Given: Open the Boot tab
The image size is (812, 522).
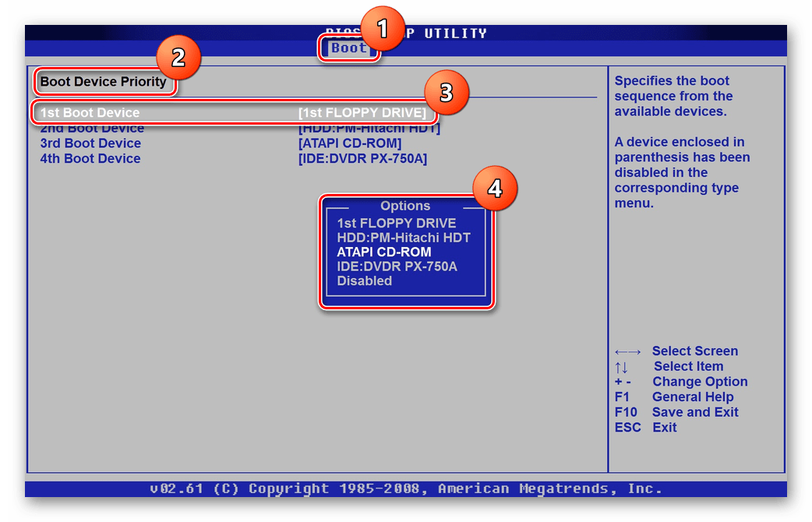Looking at the screenshot, I should coord(348,48).
